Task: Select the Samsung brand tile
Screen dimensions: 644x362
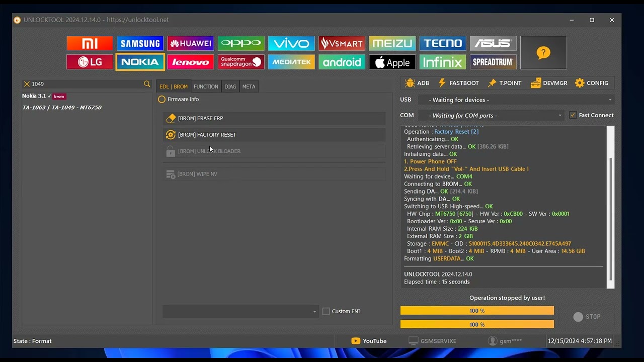Action: click(x=140, y=43)
